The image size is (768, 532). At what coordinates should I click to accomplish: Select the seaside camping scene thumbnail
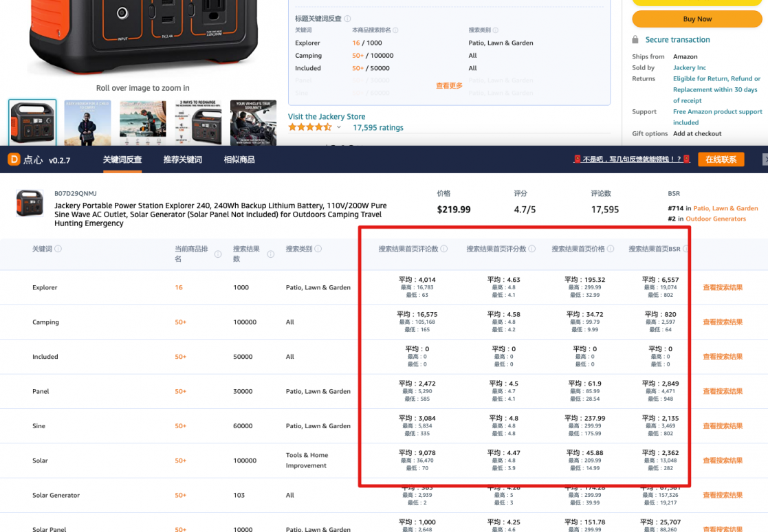click(x=143, y=122)
